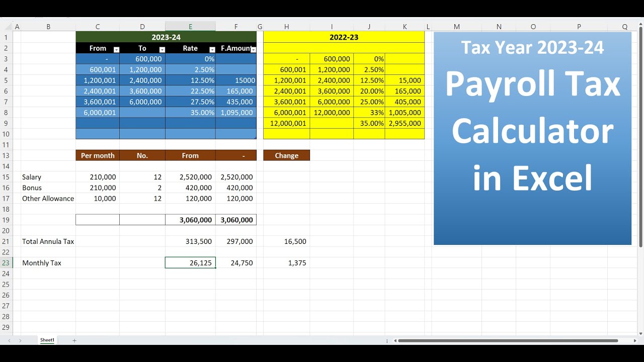This screenshot has height=362, width=644.
Task: Select the 2022-23 amount 405,000
Action: [405, 102]
